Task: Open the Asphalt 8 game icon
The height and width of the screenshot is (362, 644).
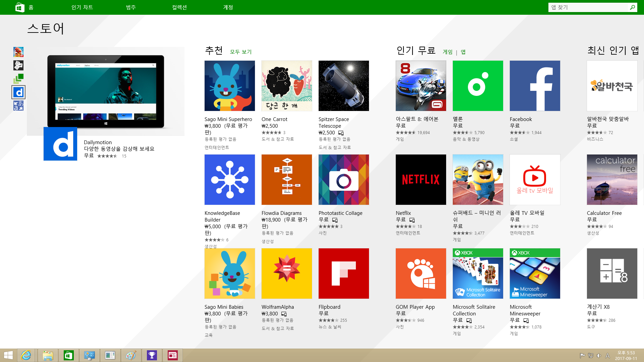Action: [x=421, y=86]
